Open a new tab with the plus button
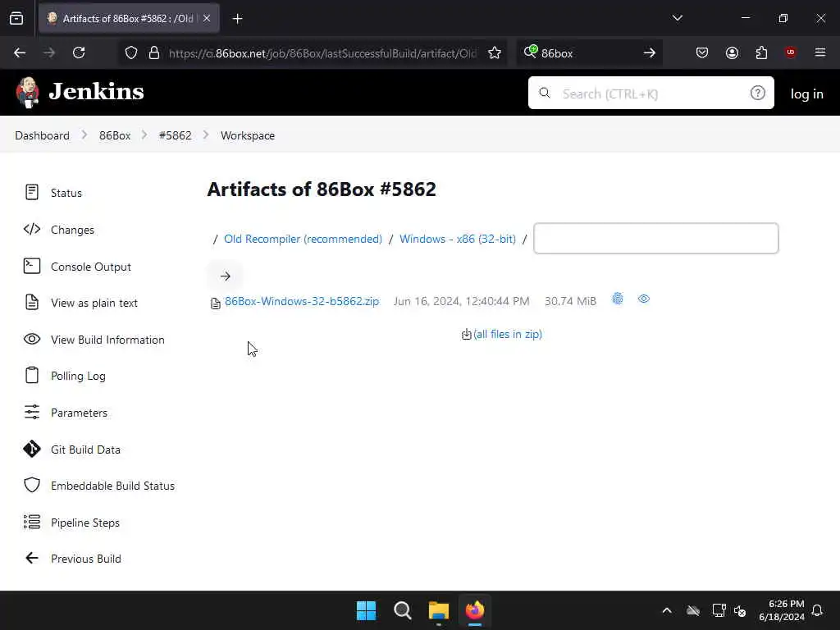The image size is (840, 630). click(237, 19)
